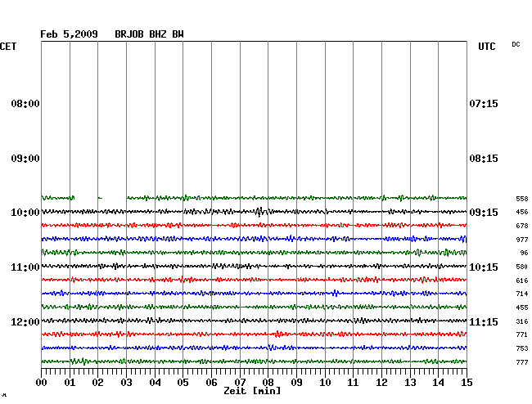Click the DC value '777'
The height and width of the screenshot is (404, 532).
click(x=522, y=362)
